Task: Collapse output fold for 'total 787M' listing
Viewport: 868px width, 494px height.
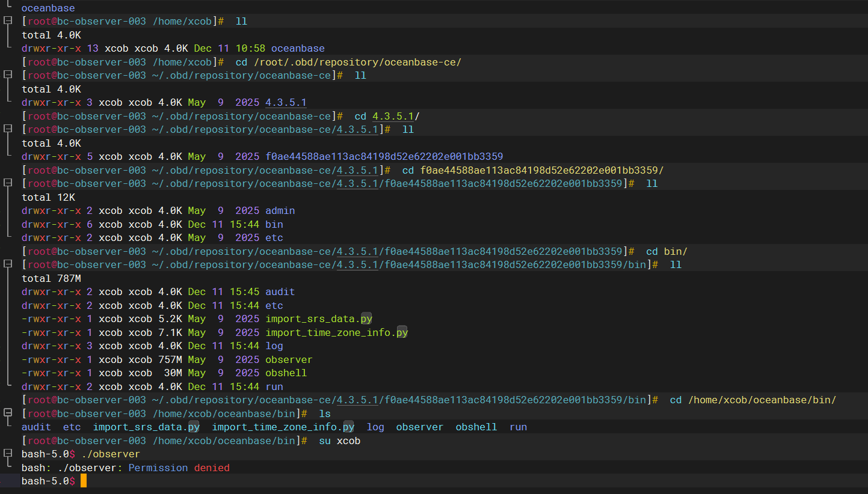Action: point(8,264)
